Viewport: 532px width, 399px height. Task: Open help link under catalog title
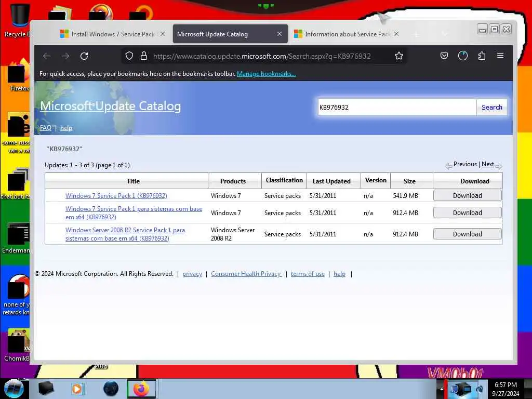(x=66, y=128)
